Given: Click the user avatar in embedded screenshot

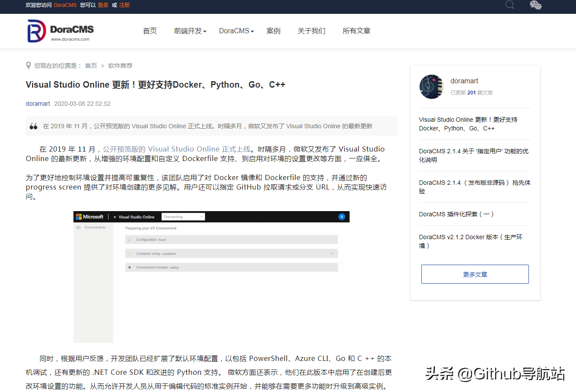Looking at the screenshot, I should [x=342, y=217].
